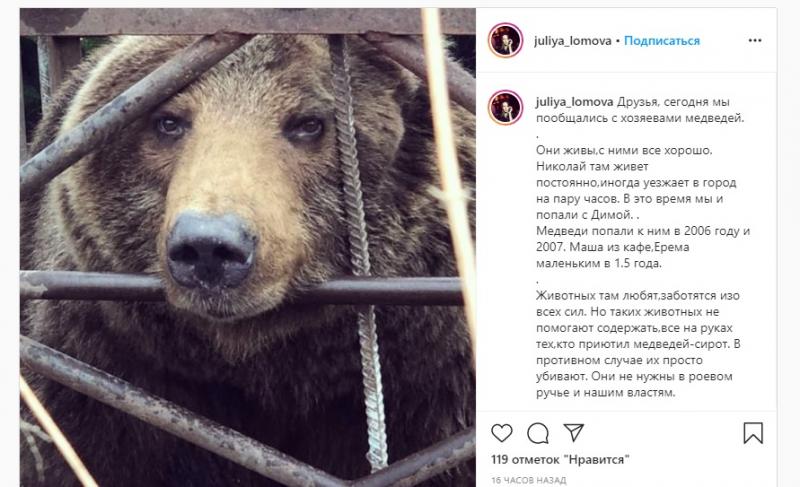Click the paragraph starting with Животных там любят

(x=638, y=344)
